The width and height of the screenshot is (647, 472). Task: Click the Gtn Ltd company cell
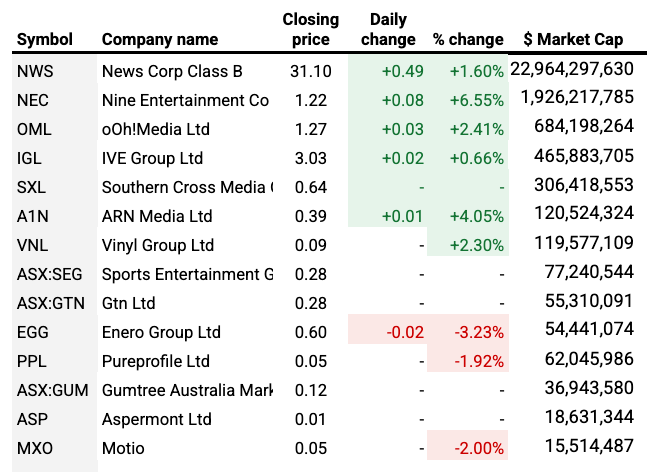(x=128, y=303)
